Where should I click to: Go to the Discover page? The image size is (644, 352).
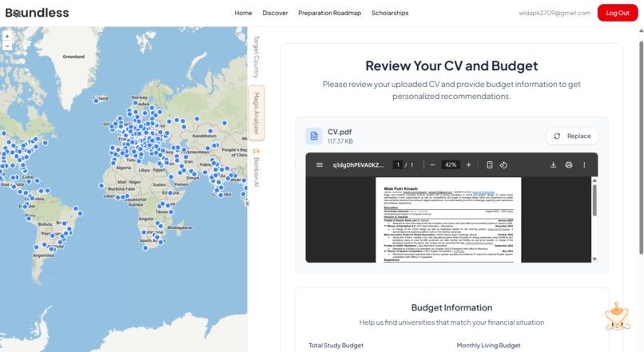[275, 13]
